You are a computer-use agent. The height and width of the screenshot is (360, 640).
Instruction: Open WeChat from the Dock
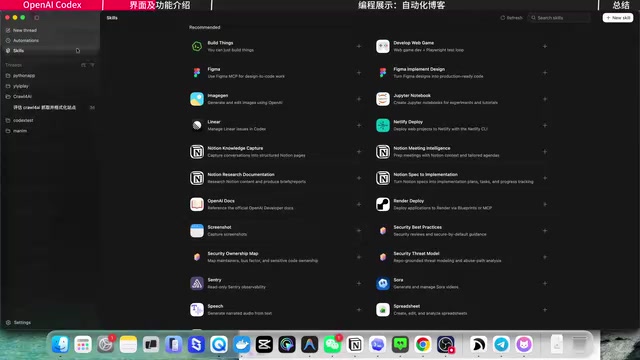click(x=332, y=344)
